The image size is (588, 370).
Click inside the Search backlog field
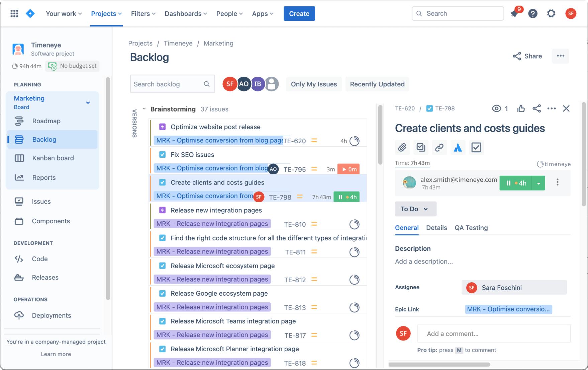click(167, 84)
